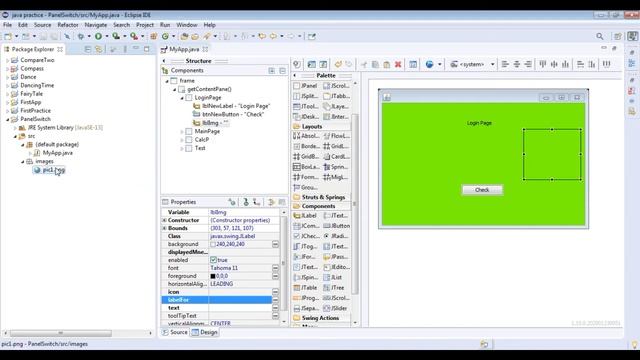Click the align bottom edges icon

click(566, 64)
